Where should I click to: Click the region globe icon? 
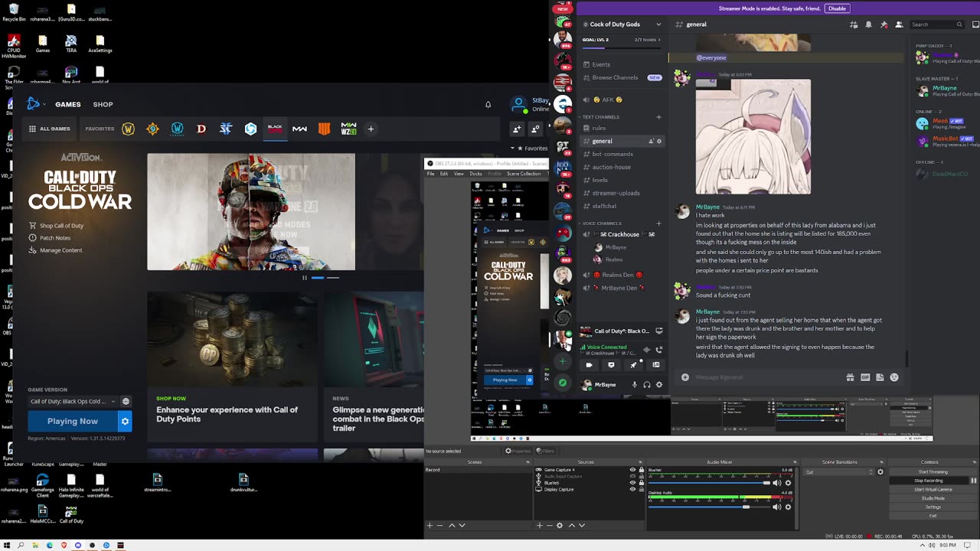point(126,401)
